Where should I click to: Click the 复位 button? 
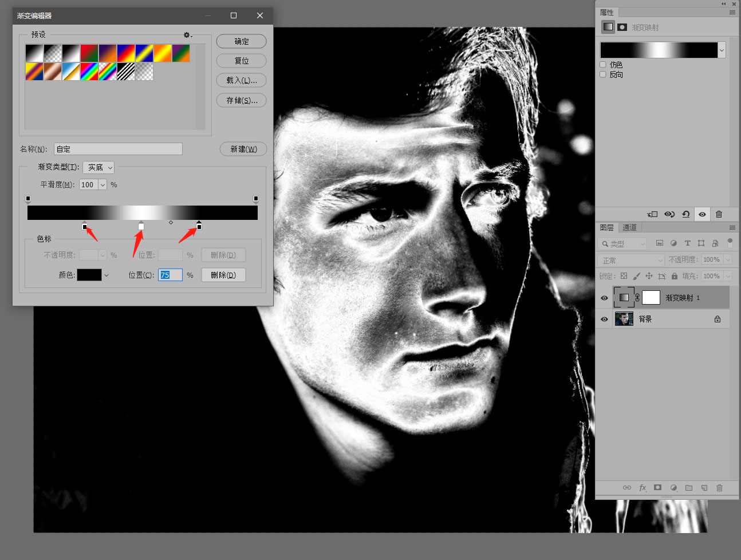pyautogui.click(x=241, y=61)
